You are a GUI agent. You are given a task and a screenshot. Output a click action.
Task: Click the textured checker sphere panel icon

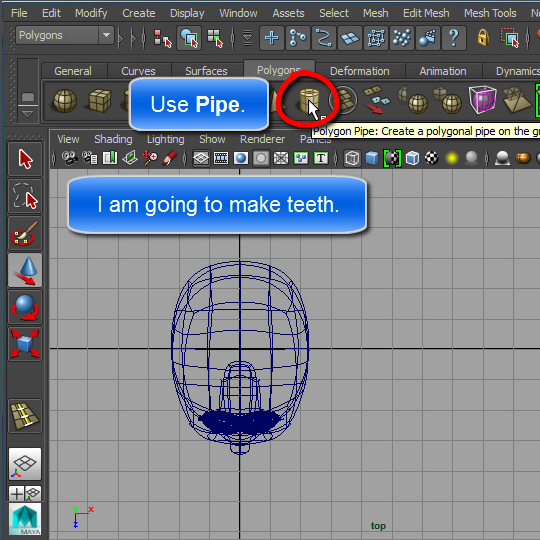[x=432, y=158]
